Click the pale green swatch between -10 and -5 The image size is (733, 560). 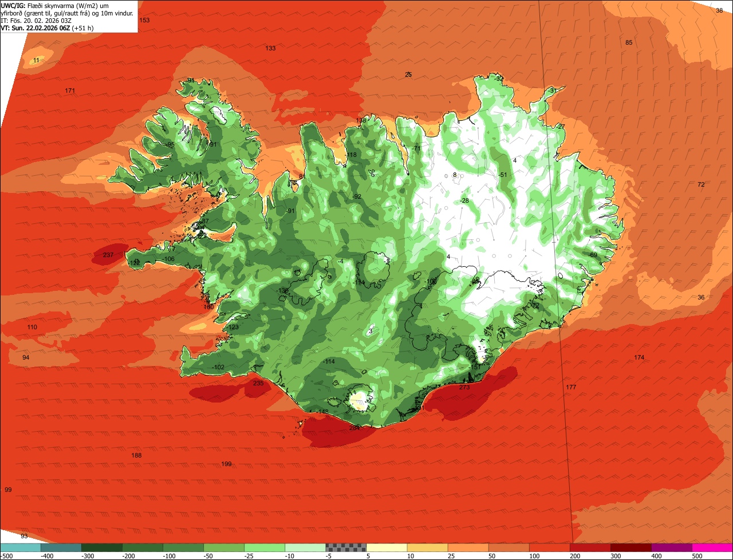(305, 547)
